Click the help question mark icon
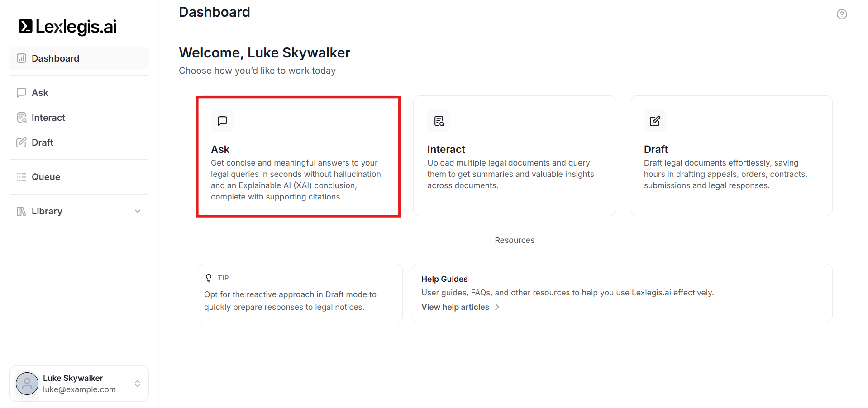 [x=842, y=14]
